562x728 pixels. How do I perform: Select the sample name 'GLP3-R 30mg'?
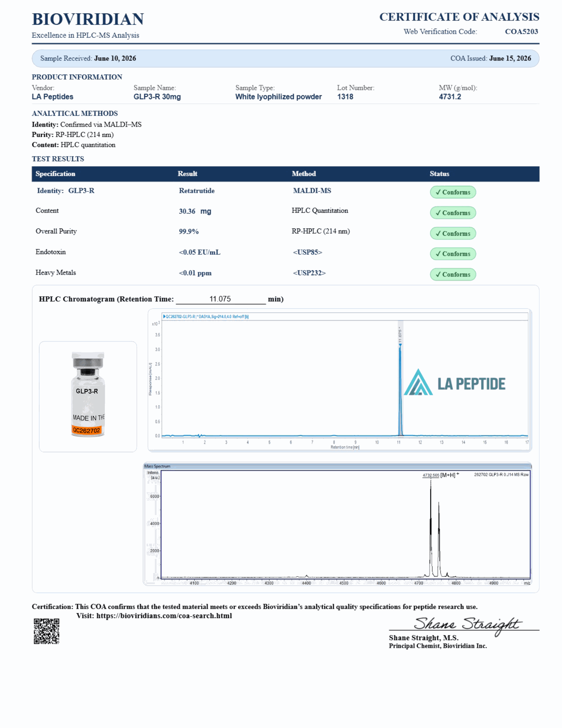coord(157,97)
